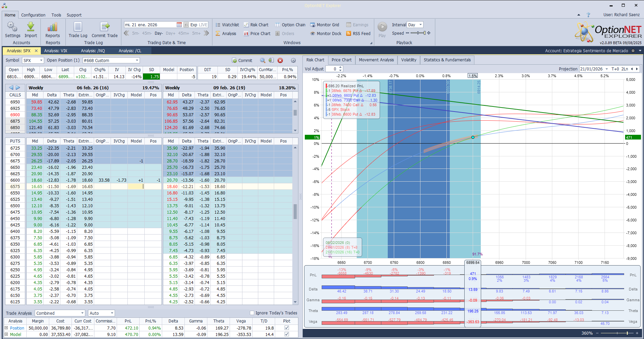
Task: Close the Analysis: SPX tab
Action: pyautogui.click(x=36, y=51)
